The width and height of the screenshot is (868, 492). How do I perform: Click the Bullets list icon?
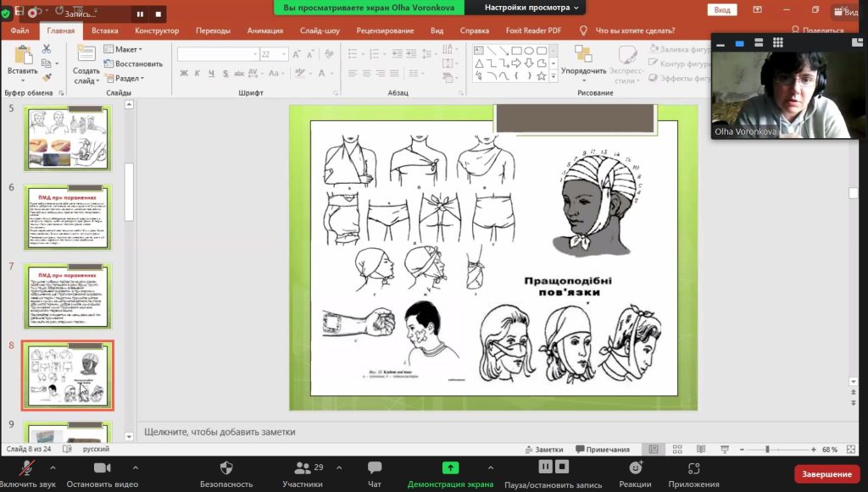pyautogui.click(x=353, y=53)
